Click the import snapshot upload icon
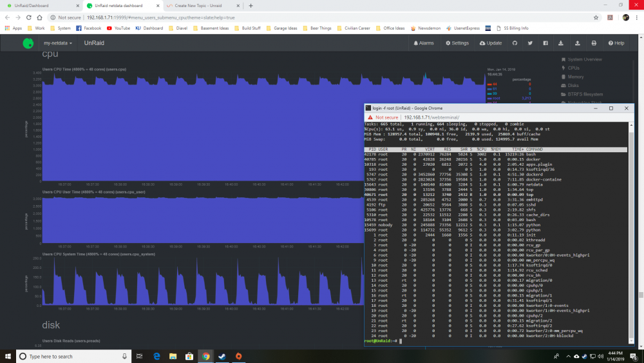Viewport: 644px width, 363px height. (x=578, y=43)
